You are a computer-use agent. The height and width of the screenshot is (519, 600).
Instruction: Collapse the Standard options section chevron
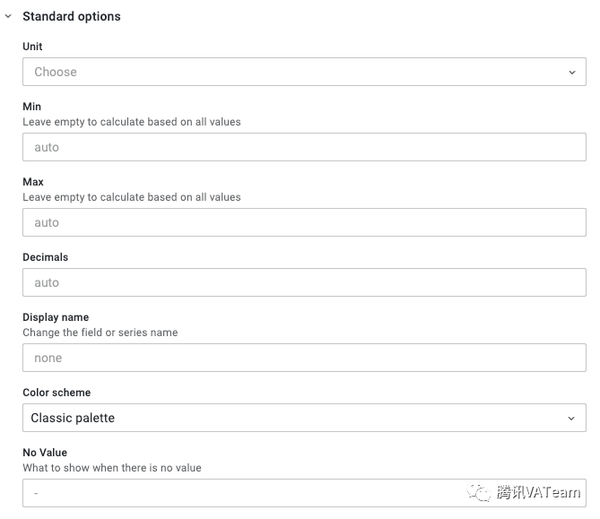pyautogui.click(x=8, y=16)
